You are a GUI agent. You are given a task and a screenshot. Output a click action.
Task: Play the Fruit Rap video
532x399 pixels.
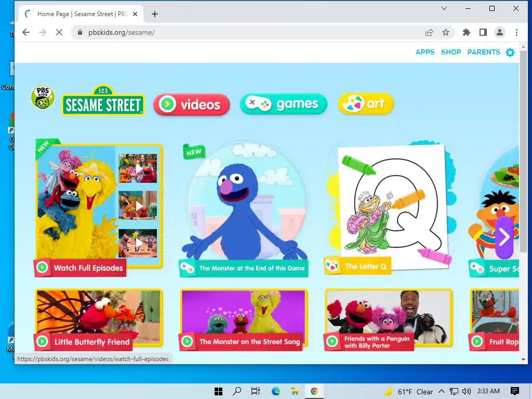point(494,320)
